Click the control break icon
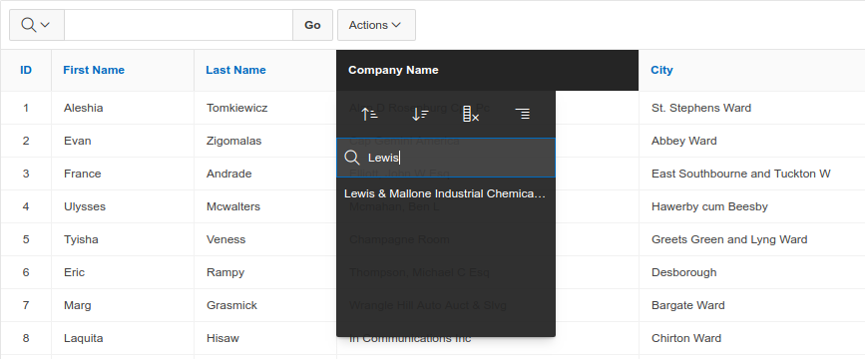Screen dimensions: 868x359 [522, 115]
